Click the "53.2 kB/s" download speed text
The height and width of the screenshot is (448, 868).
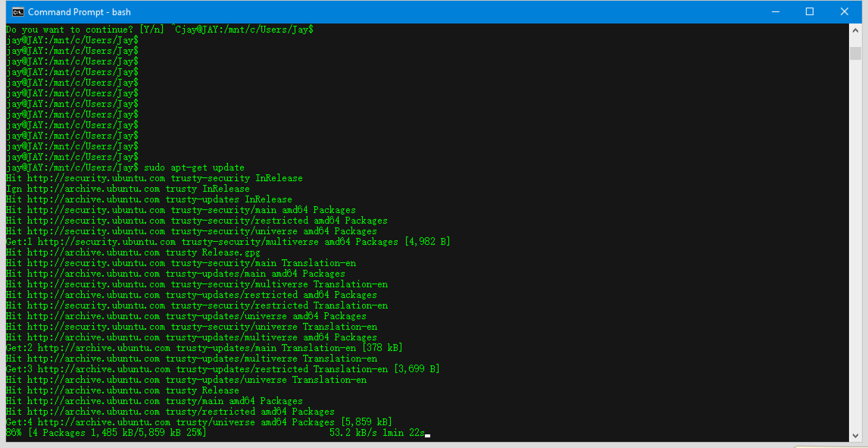[353, 433]
